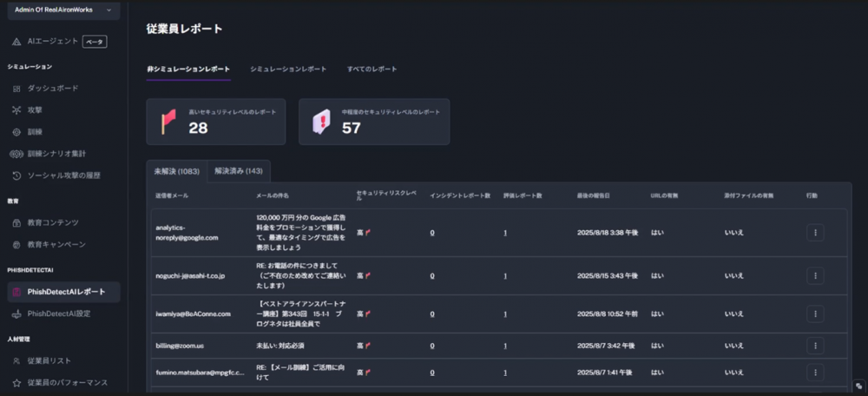Image resolution: width=868 pixels, height=396 pixels.
Task: Go to ソーシャル攻撃の履歴 page
Action: pos(63,175)
